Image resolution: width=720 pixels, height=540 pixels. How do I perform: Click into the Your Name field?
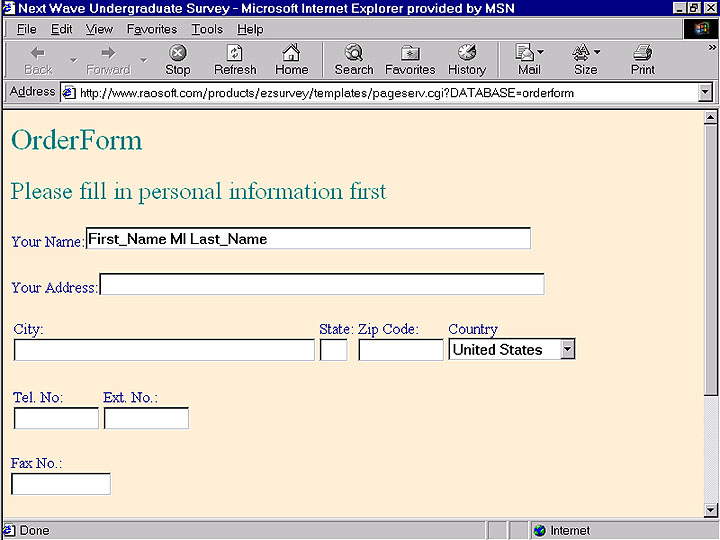309,238
